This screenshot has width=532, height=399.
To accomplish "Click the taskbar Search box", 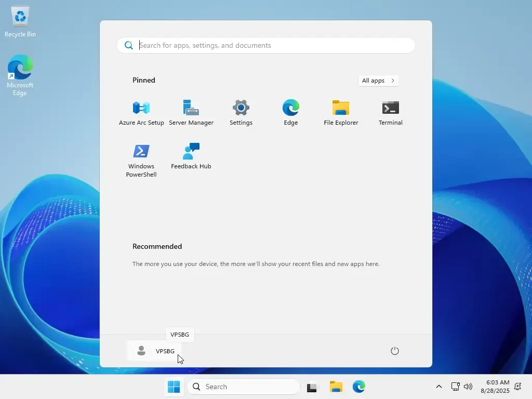I will (244, 387).
